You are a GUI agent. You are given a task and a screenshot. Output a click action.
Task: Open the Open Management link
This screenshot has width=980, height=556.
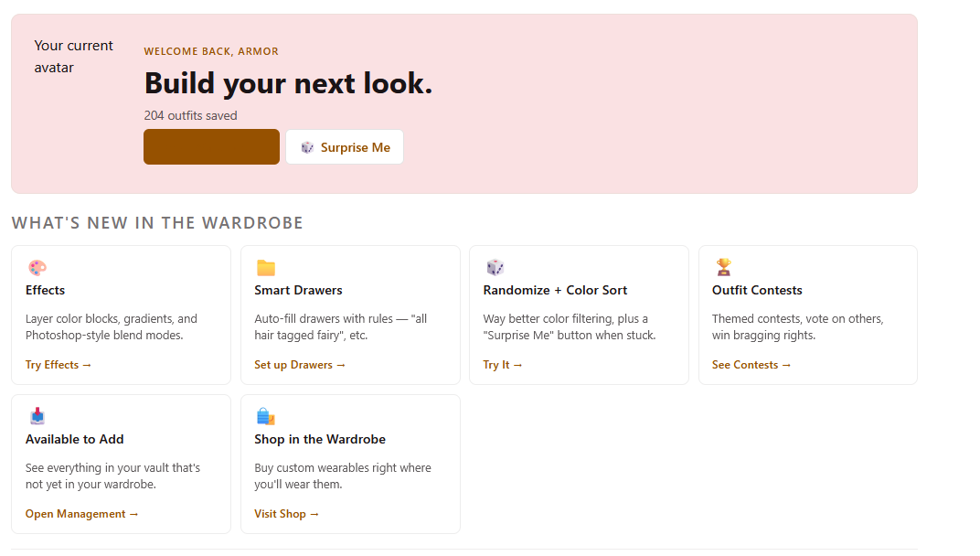(x=81, y=514)
